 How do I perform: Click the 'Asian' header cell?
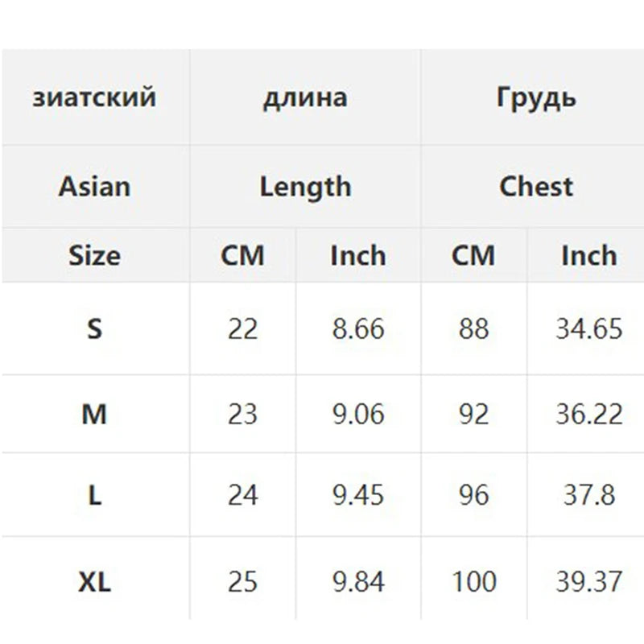pos(94,187)
